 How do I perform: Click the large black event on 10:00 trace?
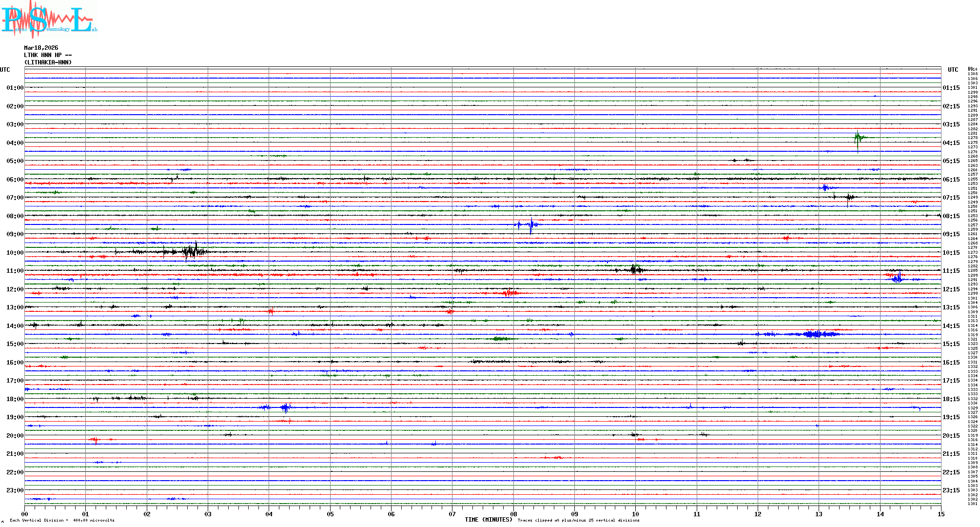(191, 252)
